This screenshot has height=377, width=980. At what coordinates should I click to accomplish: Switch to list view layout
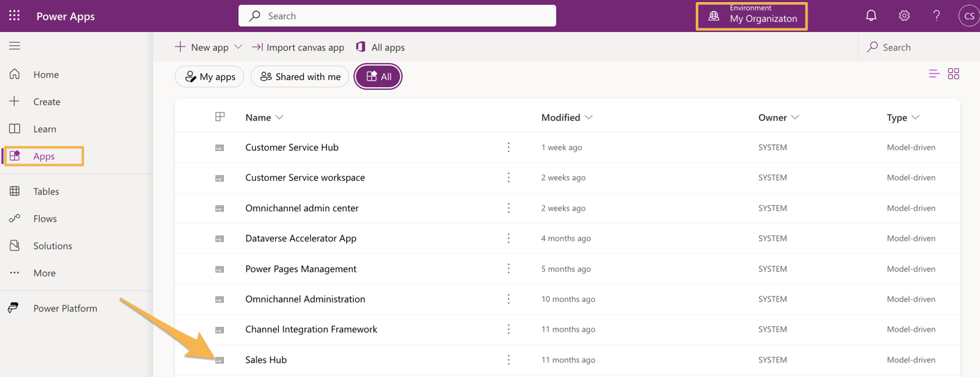(934, 74)
